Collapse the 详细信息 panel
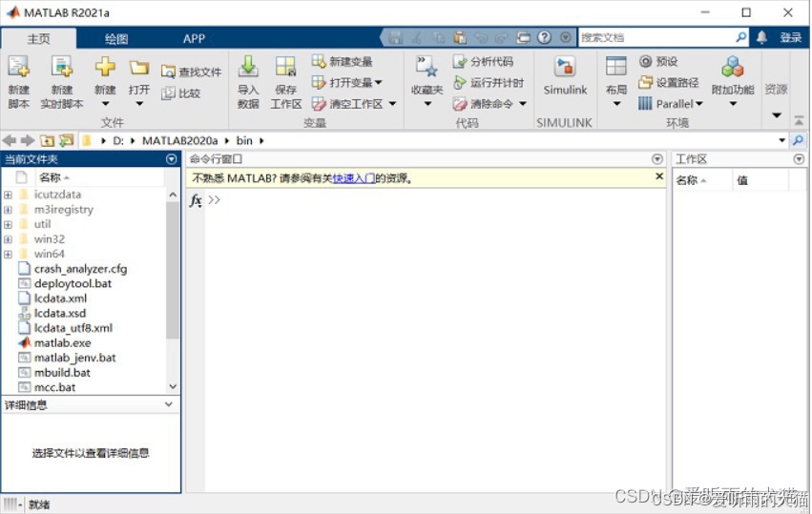812x514 pixels. (169, 404)
